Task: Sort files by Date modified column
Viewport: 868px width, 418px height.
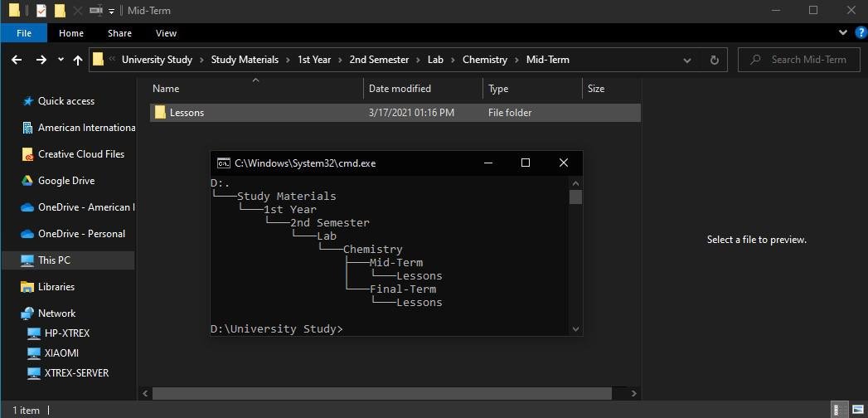Action: click(x=400, y=89)
